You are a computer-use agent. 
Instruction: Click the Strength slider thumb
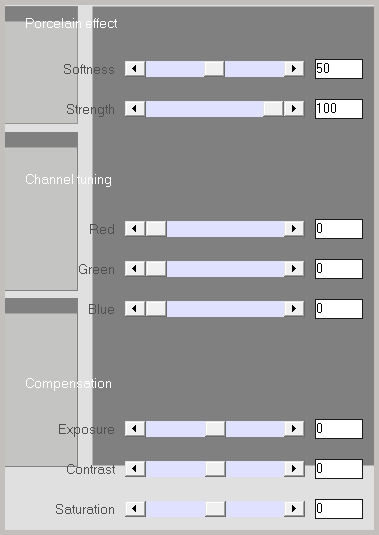pos(274,109)
